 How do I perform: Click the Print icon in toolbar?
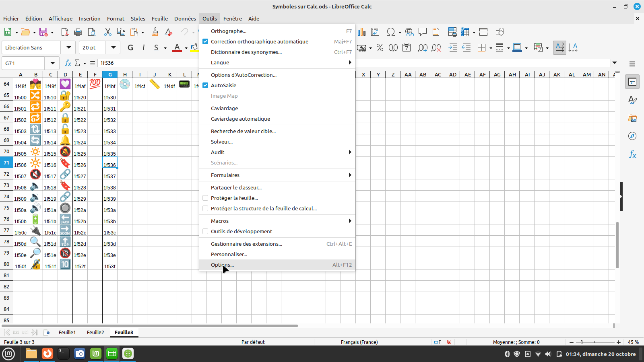(78, 32)
